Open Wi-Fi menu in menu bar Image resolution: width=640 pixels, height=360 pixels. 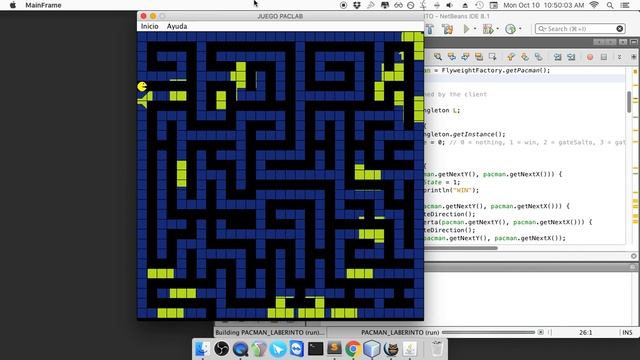pos(594,5)
